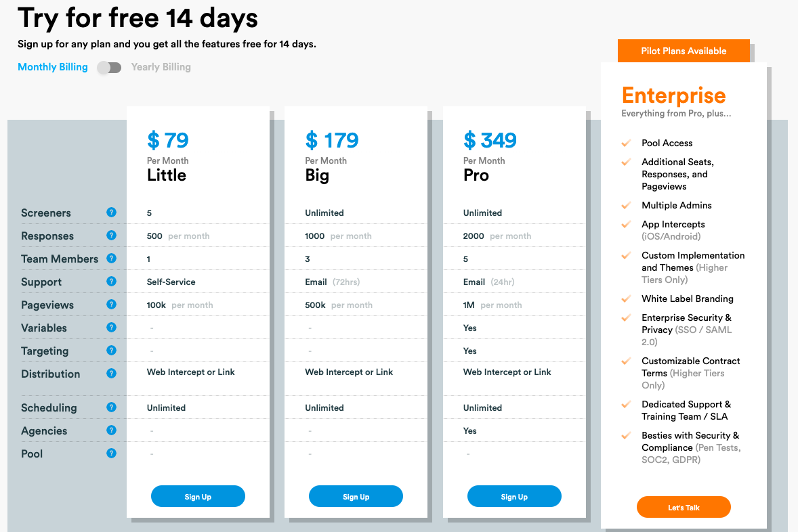Click the Enterprise card heading
This screenshot has height=532, width=798.
point(674,96)
